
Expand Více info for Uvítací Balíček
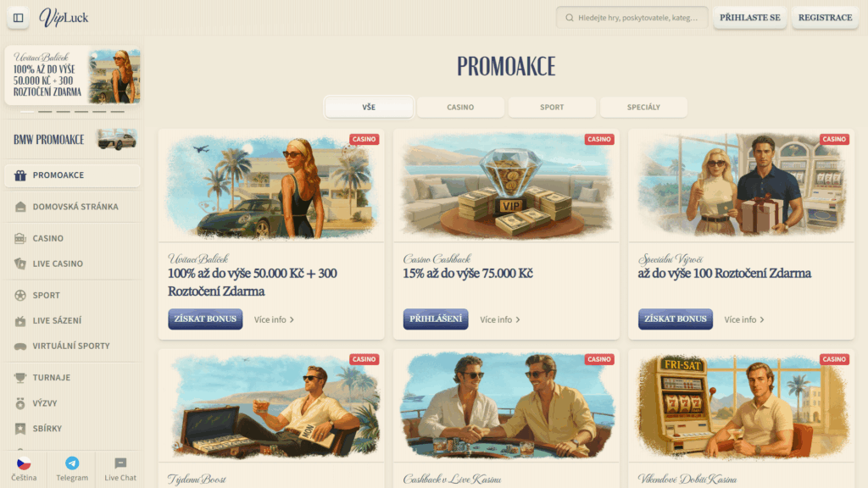(274, 319)
